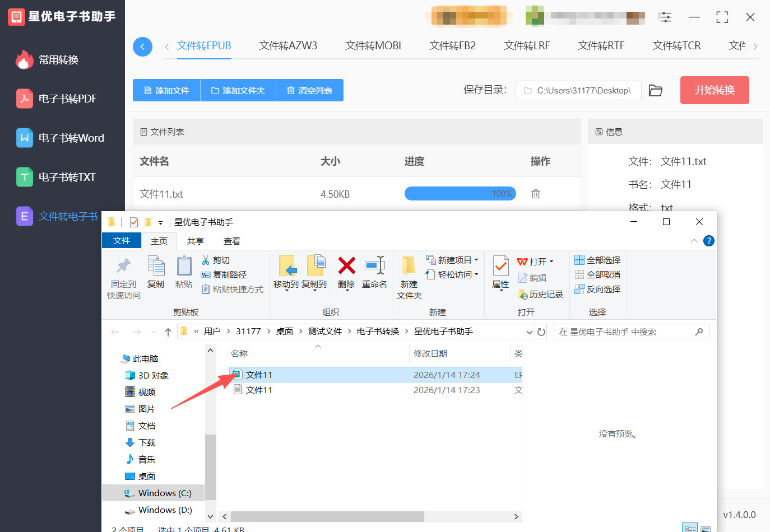Click 剪切 scissors in the ribbon
Viewport: 770px width, 532px height.
[216, 260]
